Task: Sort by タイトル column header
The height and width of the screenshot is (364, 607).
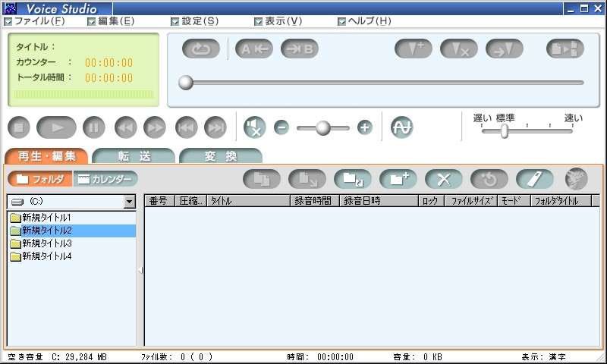Action: tap(249, 201)
